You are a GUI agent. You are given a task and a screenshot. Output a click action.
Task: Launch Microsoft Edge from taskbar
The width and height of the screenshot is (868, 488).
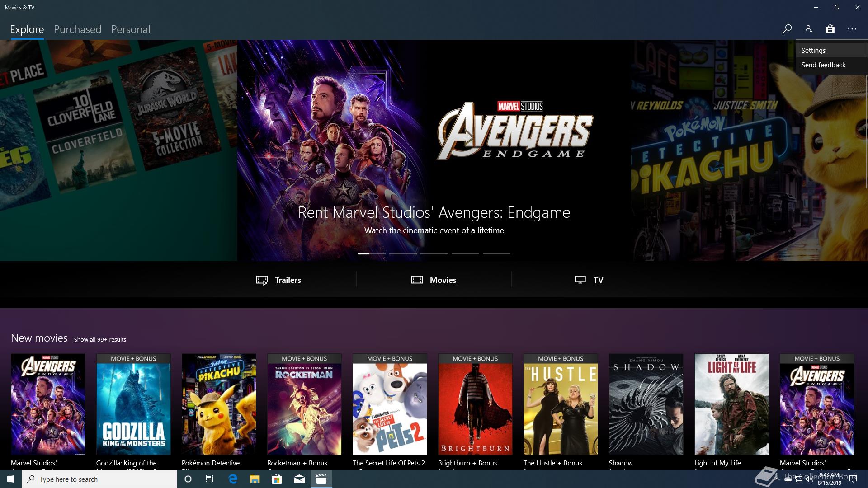(x=233, y=479)
